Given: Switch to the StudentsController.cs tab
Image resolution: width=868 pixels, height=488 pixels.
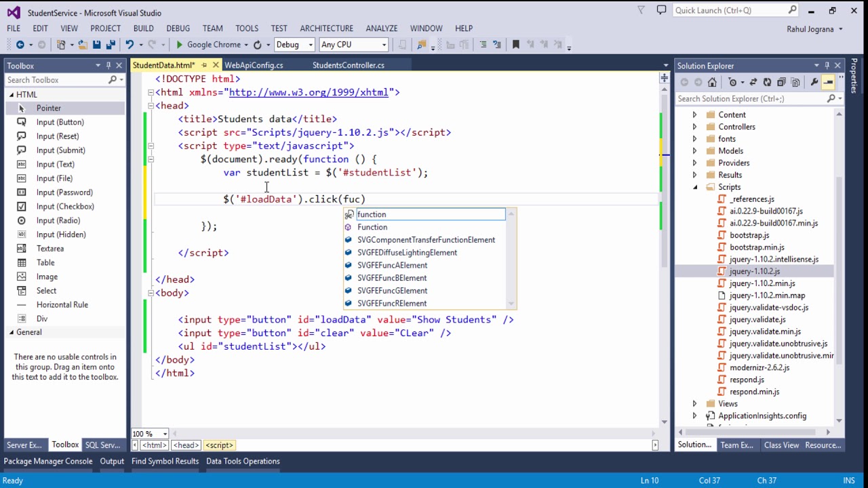Looking at the screenshot, I should [349, 65].
